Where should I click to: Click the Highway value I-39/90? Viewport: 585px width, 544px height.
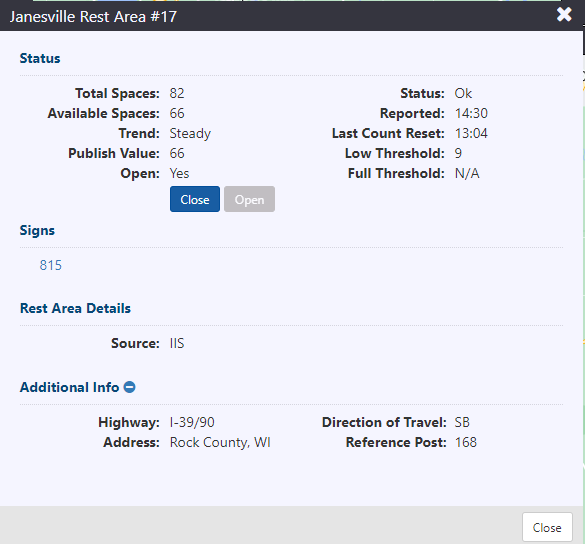(x=192, y=422)
